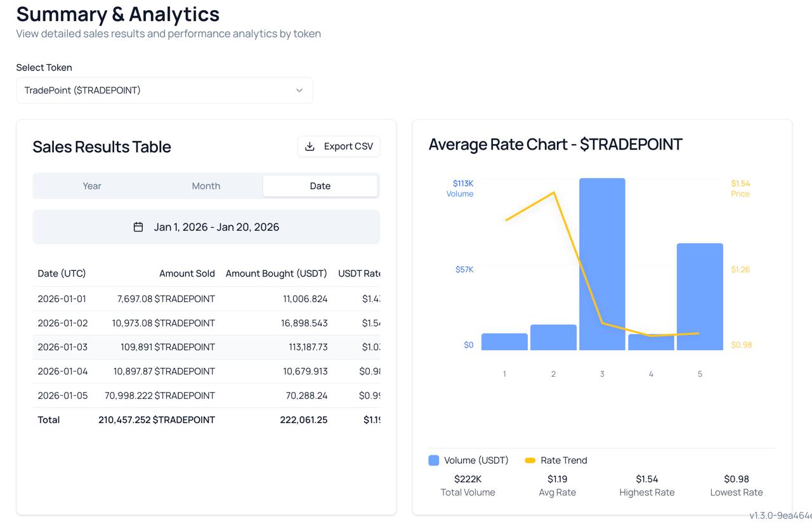Screen dimensions: 812x524
Task: Open the TradePoint ($TRADEPOINT) token dropdown
Action: coord(164,90)
